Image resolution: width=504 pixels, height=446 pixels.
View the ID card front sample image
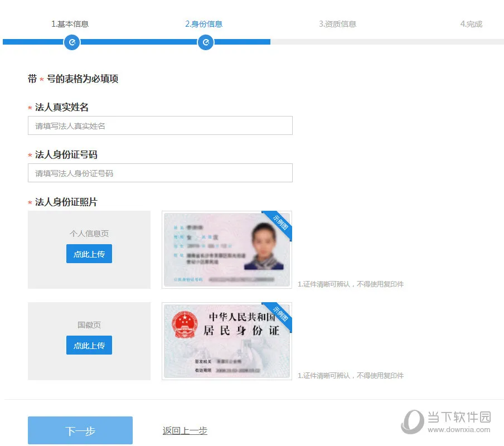pyautogui.click(x=227, y=250)
